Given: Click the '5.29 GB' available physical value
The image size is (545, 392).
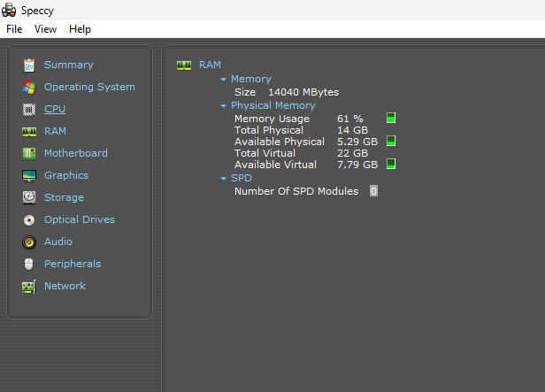Looking at the screenshot, I should (357, 142).
